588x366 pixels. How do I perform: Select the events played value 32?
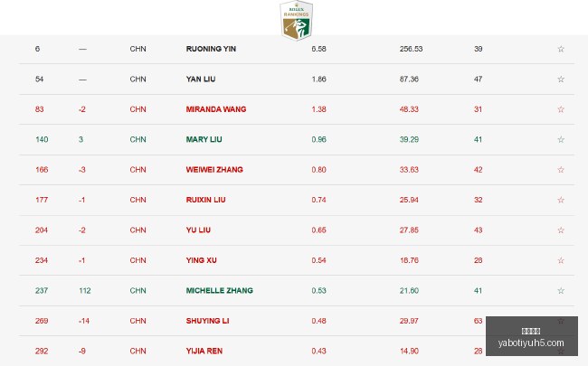click(x=479, y=200)
